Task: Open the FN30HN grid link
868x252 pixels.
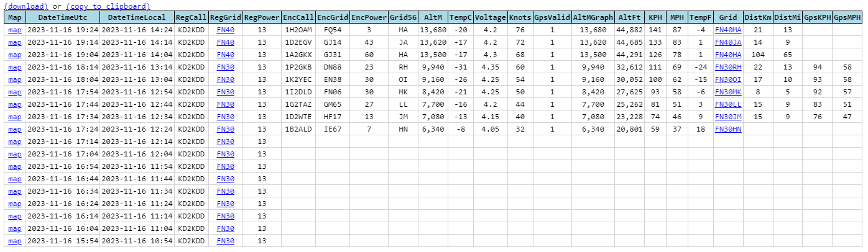Action: click(x=727, y=129)
